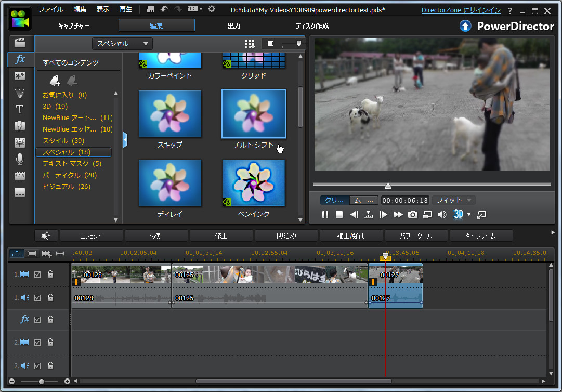
Task: Click the Magic Movie wand button
Action: click(x=46, y=236)
